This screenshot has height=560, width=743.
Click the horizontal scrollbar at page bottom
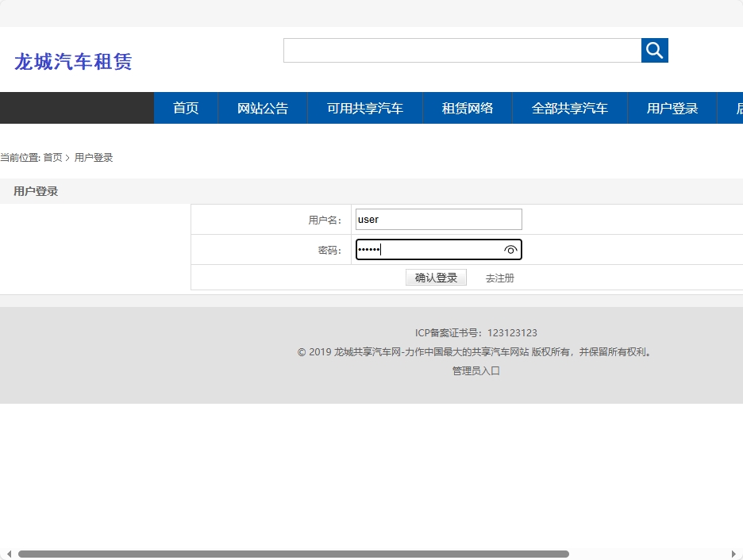pyautogui.click(x=294, y=554)
